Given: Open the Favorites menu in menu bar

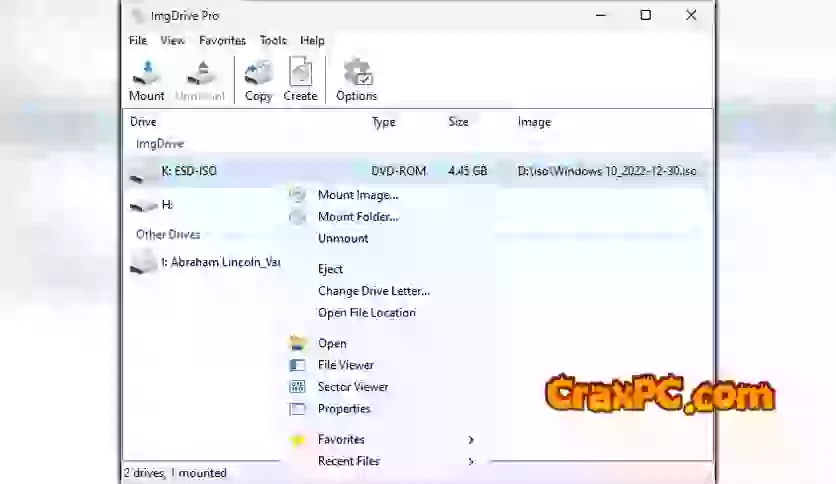Looking at the screenshot, I should [x=222, y=41].
